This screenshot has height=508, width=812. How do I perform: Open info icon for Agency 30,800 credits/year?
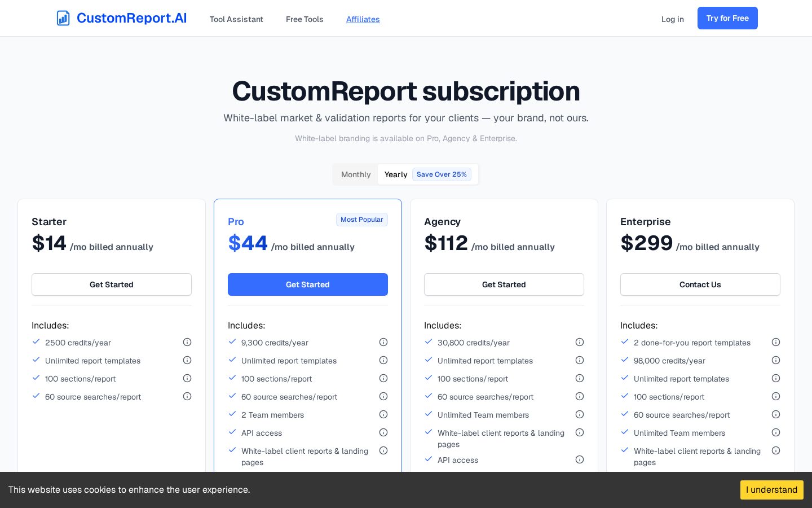(x=580, y=342)
